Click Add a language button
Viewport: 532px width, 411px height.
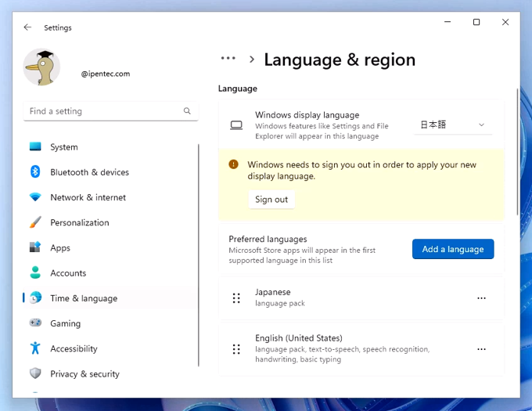453,249
